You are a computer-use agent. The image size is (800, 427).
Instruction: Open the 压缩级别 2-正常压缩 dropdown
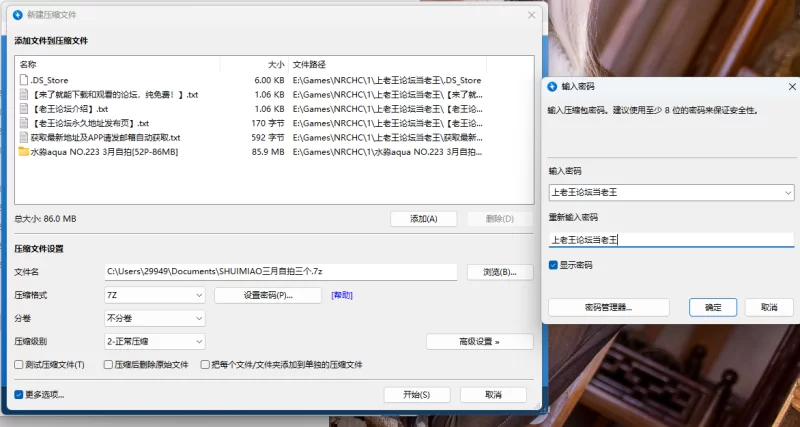[155, 341]
